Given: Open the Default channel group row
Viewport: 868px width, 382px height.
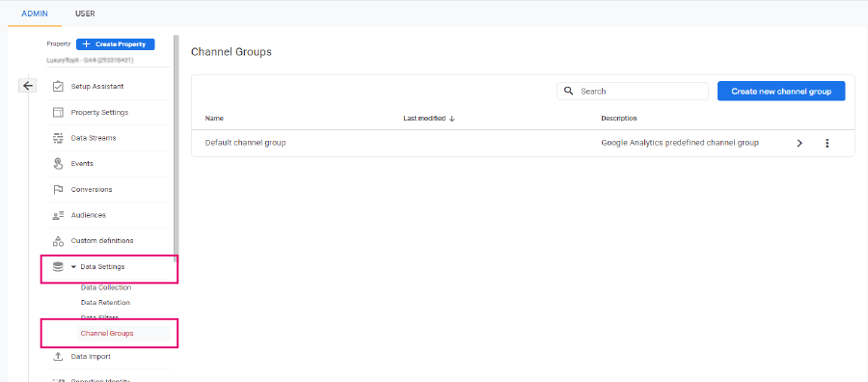Looking at the screenshot, I should 523,143.
